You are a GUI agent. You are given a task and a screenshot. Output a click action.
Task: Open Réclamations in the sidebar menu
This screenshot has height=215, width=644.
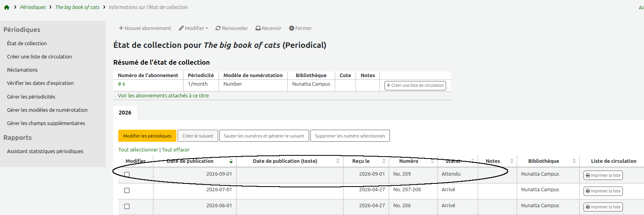click(x=22, y=70)
